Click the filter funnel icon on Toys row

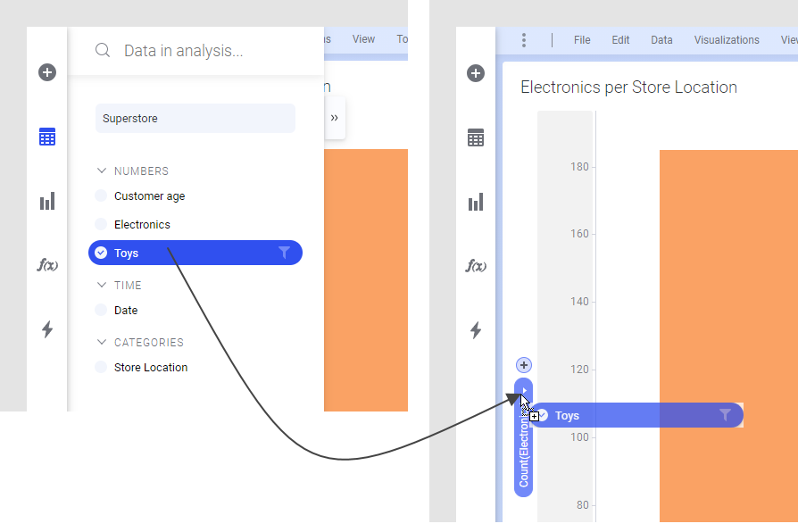(284, 253)
